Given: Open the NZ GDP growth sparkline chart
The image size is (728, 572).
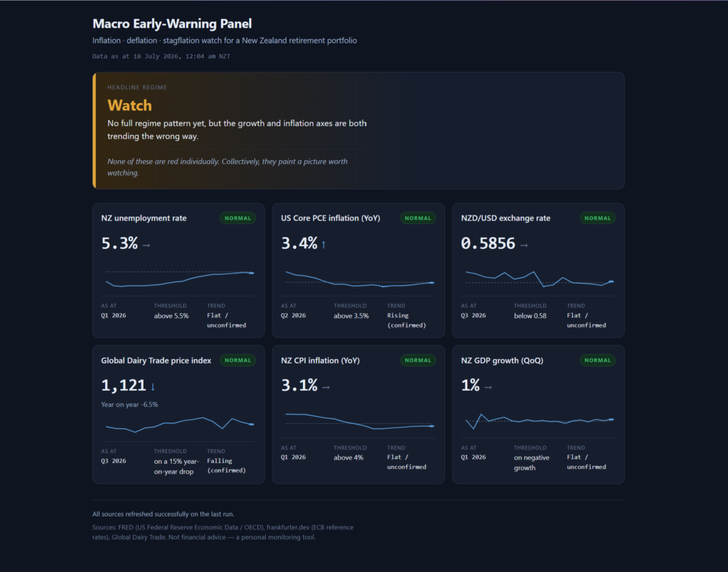Looking at the screenshot, I should point(539,420).
